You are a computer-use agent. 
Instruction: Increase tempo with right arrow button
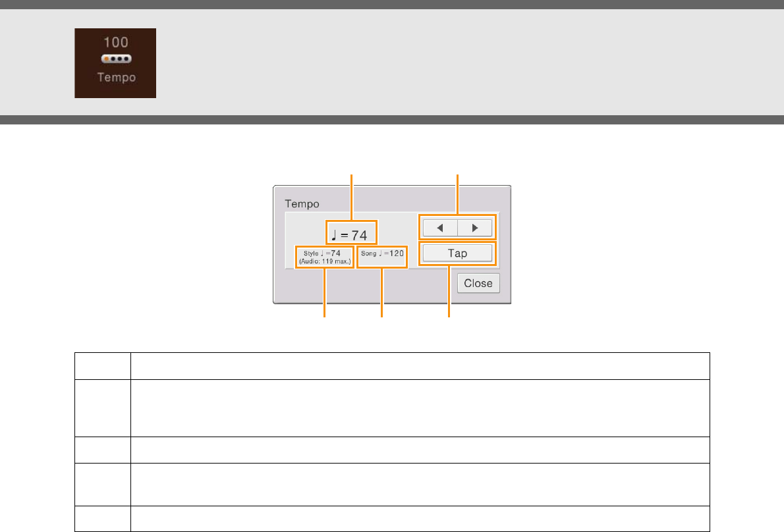coord(475,228)
